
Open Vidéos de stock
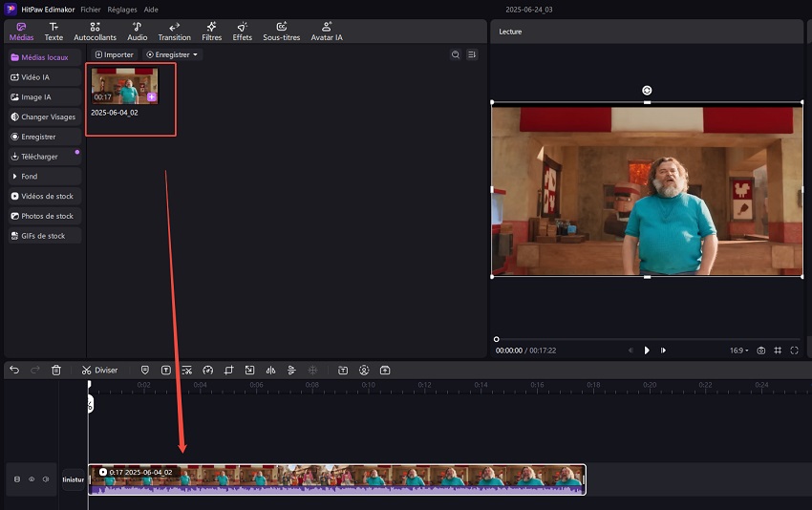pos(45,196)
